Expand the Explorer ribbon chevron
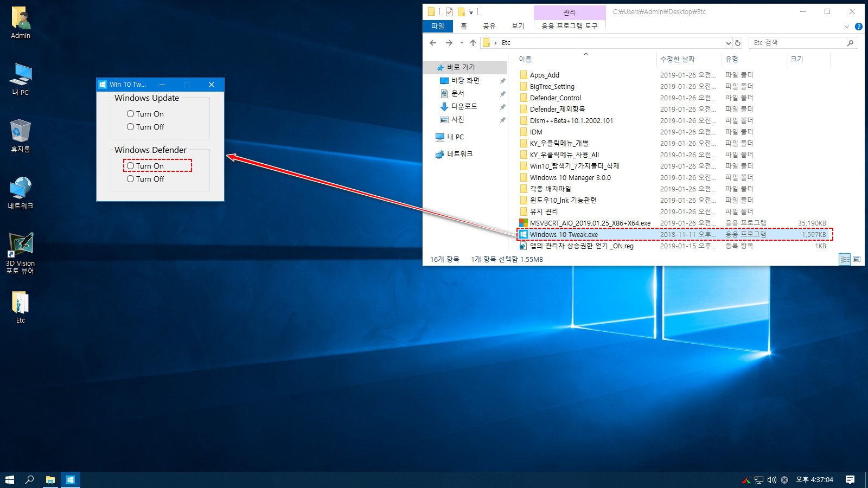868x488 pixels. point(847,27)
